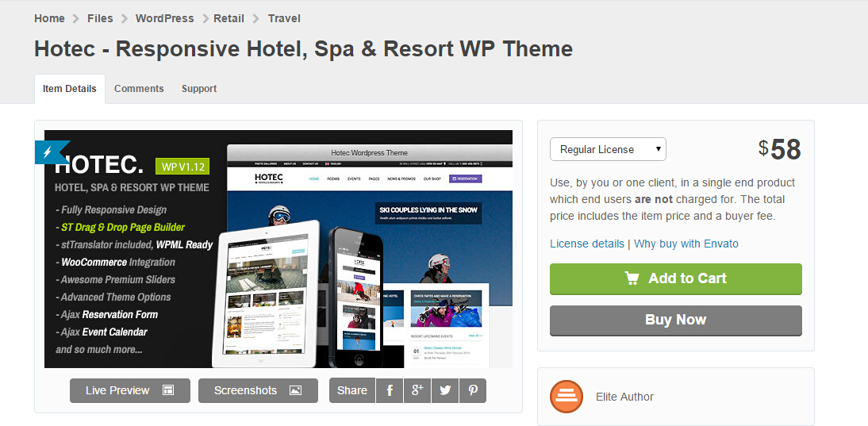Image resolution: width=868 pixels, height=426 pixels.
Task: Go to the WordPress breadcrumb
Action: 164,18
